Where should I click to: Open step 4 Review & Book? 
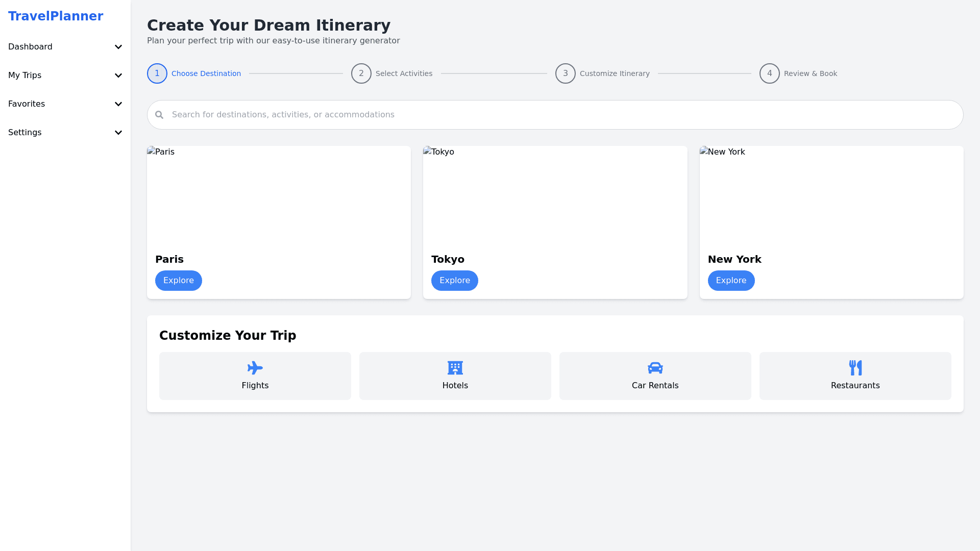point(770,73)
